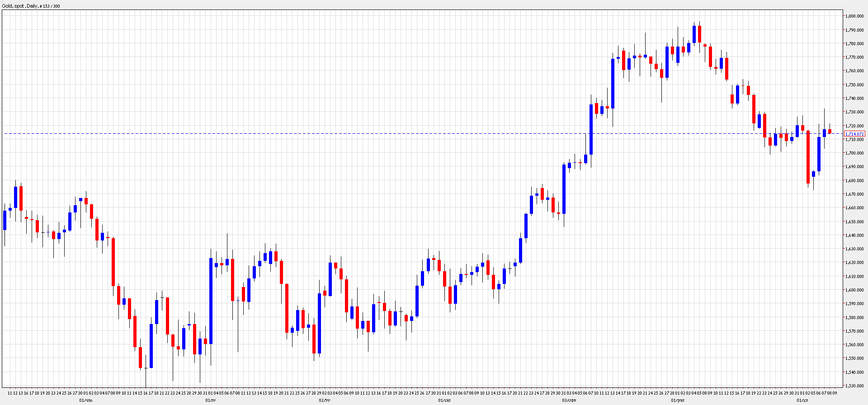868x405 pixels.
Task: Select the 1,630.000 price axis label
Action: (854, 249)
